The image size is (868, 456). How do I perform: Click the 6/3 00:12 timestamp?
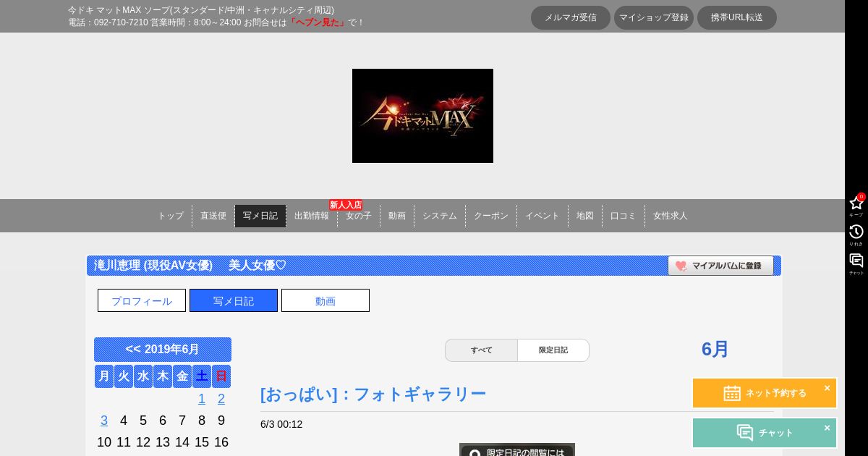[281, 424]
